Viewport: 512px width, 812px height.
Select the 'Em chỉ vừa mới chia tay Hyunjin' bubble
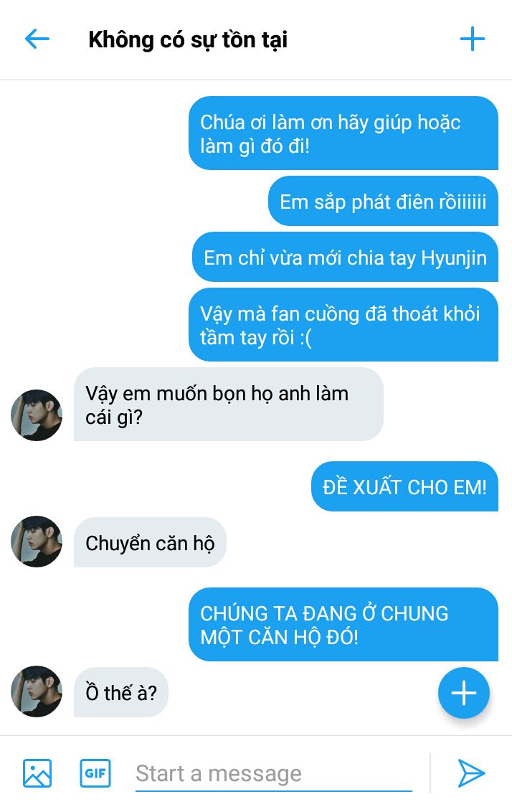click(x=345, y=257)
